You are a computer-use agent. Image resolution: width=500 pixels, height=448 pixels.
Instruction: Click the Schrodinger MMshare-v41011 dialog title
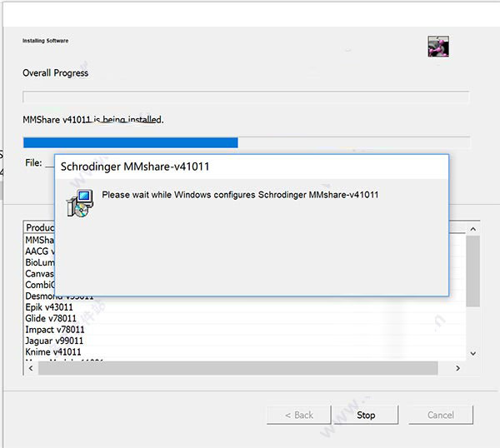point(135,167)
